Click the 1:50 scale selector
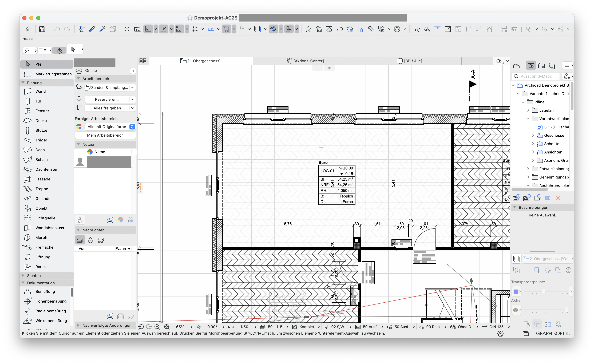 pos(244,327)
